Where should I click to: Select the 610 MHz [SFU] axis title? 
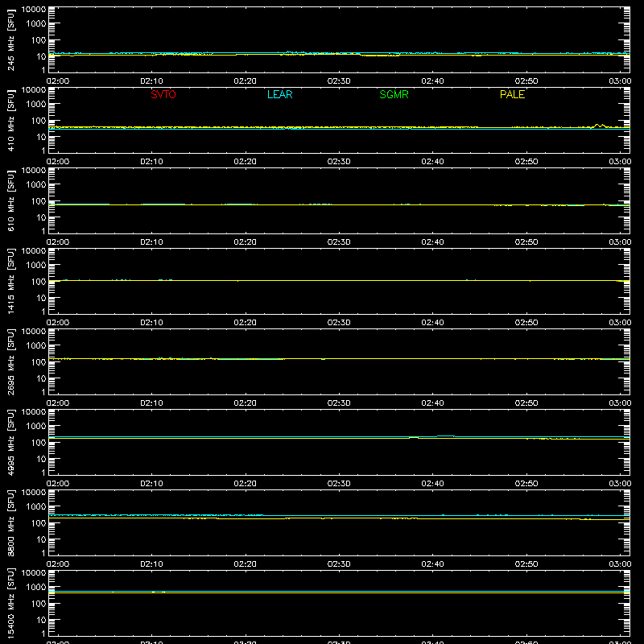tap(11, 200)
